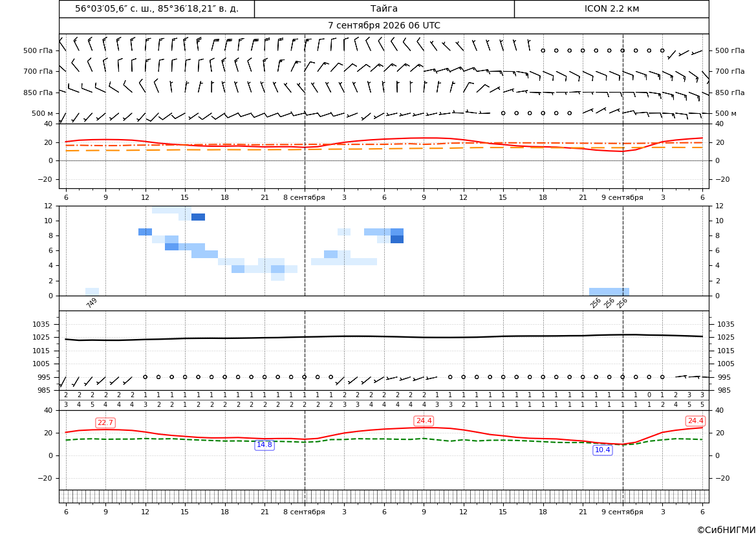This screenshot has height=535, width=756.
Task: Click the low cloud block above 256 labels
Action: [x=609, y=292]
